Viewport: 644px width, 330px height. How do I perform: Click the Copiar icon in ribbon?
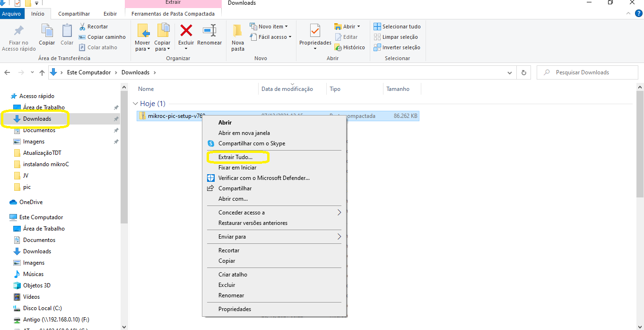(x=47, y=31)
